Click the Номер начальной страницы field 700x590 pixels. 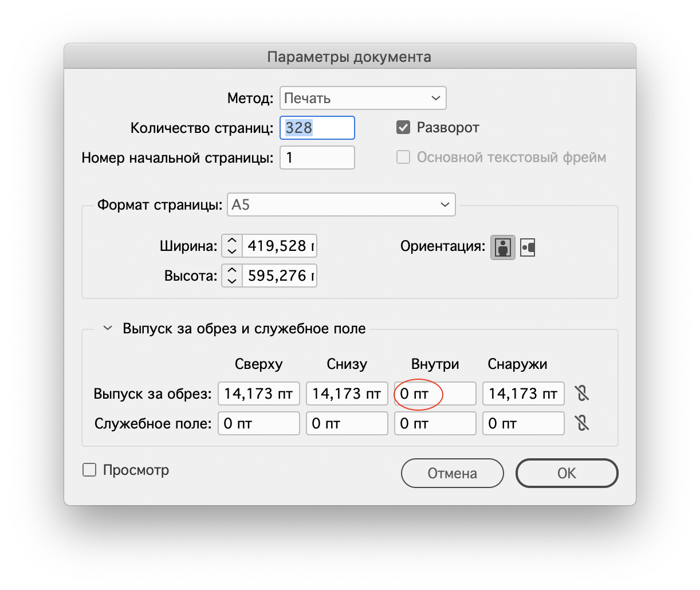(317, 157)
